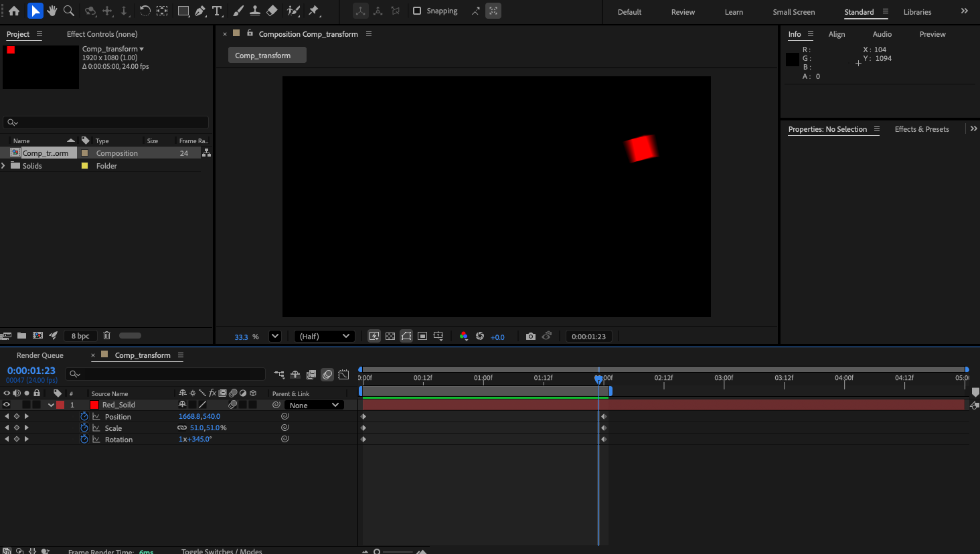Delete selected project item with trash
This screenshot has width=980, height=554.
106,335
